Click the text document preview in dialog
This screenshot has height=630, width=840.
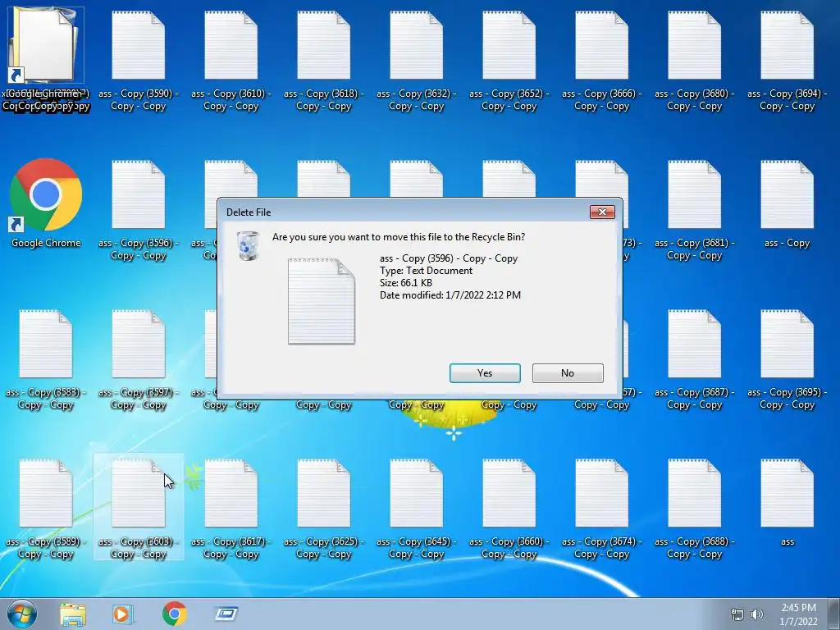coord(322,301)
